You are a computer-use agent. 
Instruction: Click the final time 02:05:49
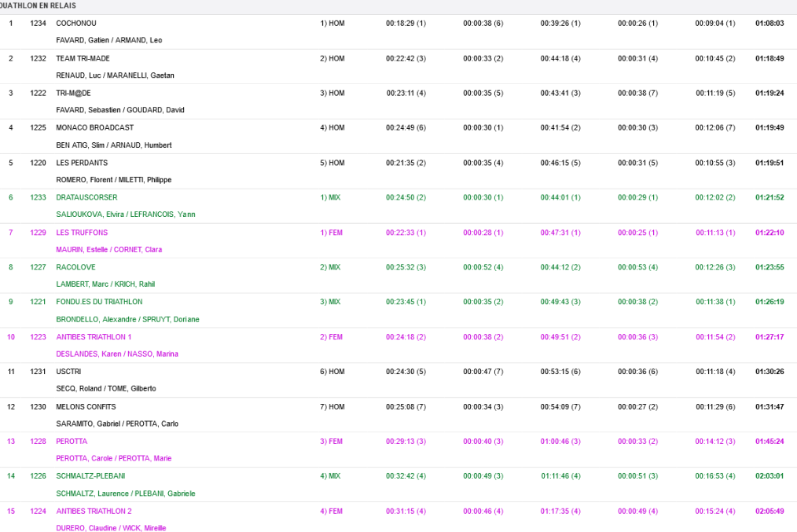point(769,511)
